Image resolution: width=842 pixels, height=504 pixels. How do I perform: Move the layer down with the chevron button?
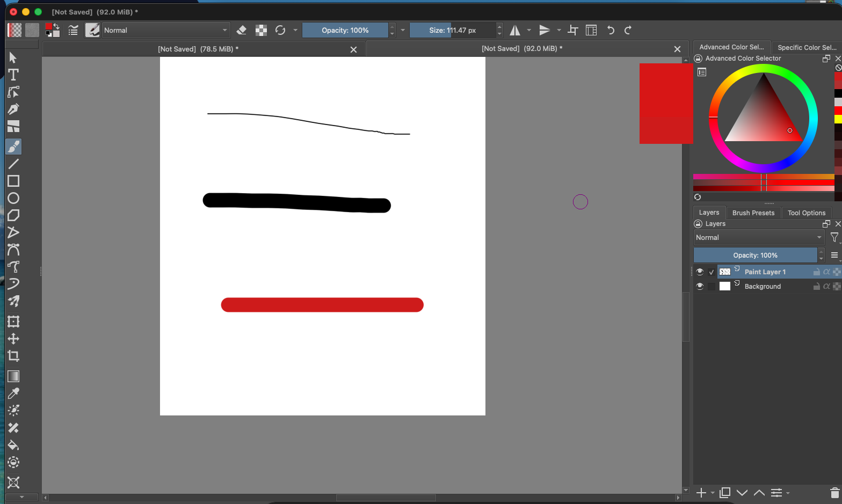(742, 493)
